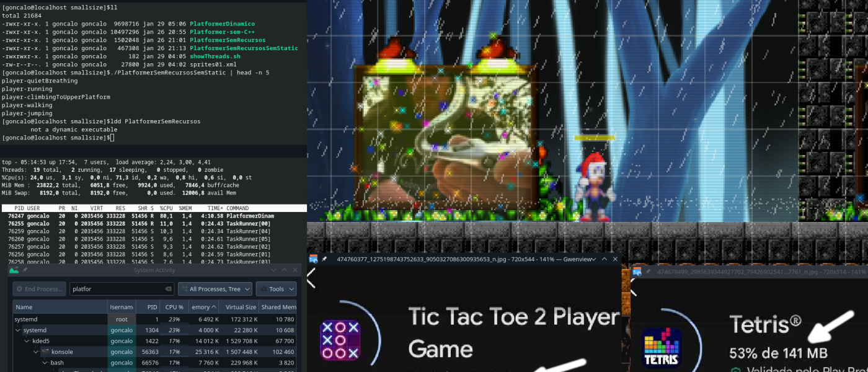
Task: Collapse the goncalo systemd tree node
Action: pos(18,330)
